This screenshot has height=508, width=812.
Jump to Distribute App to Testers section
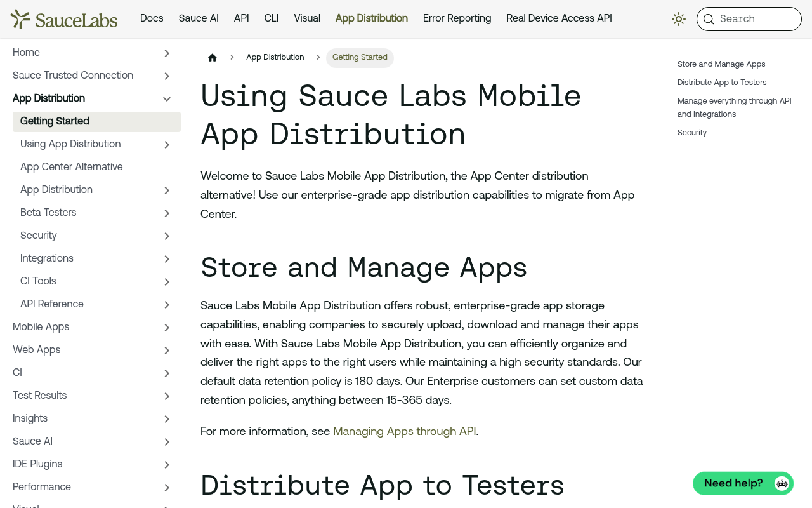pyautogui.click(x=722, y=83)
